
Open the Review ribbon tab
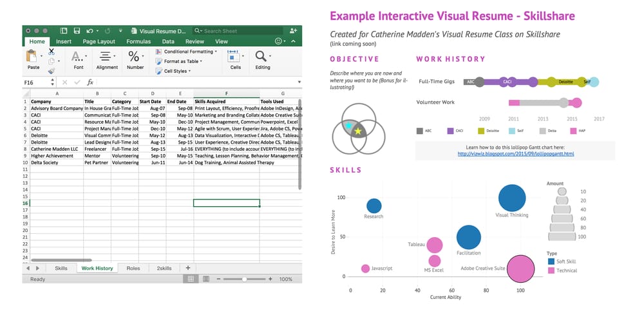pyautogui.click(x=194, y=41)
